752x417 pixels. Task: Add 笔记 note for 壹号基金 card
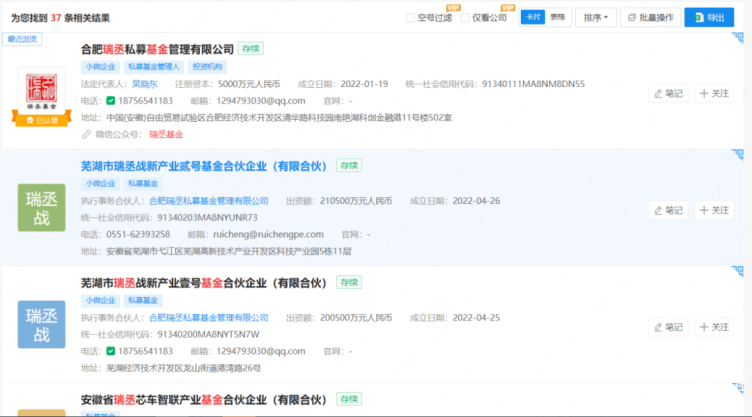669,327
